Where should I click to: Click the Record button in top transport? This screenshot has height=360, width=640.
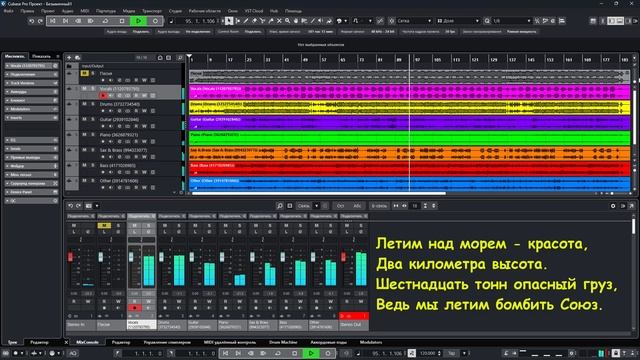pyautogui.click(x=155, y=21)
